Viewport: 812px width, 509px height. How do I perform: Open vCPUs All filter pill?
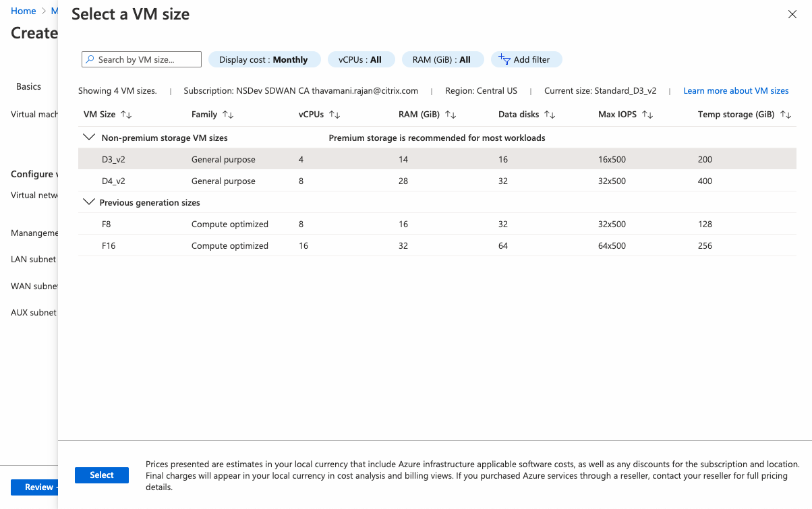[360, 59]
